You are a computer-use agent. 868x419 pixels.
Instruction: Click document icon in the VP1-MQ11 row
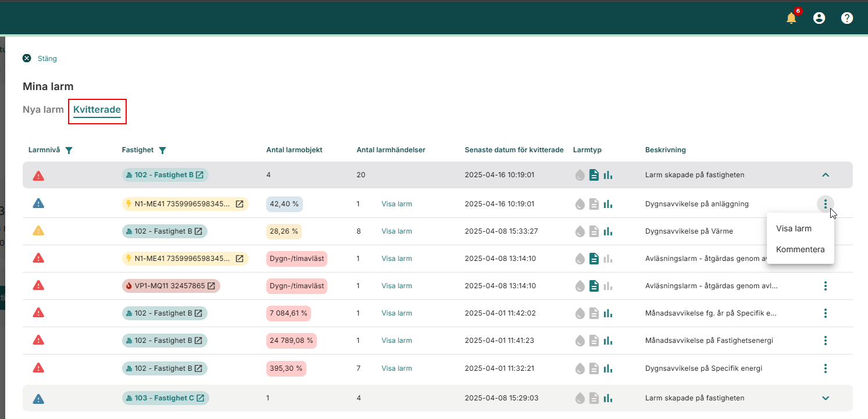[594, 286]
